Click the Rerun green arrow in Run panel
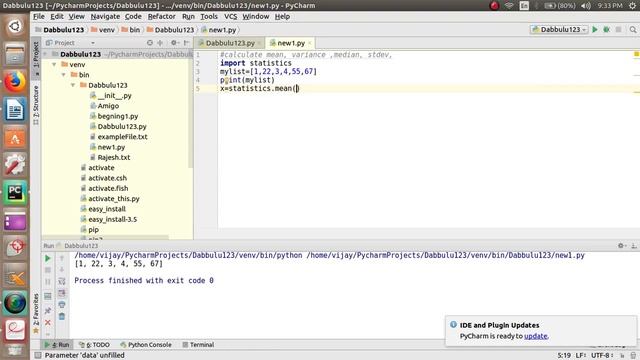 [x=48, y=258]
